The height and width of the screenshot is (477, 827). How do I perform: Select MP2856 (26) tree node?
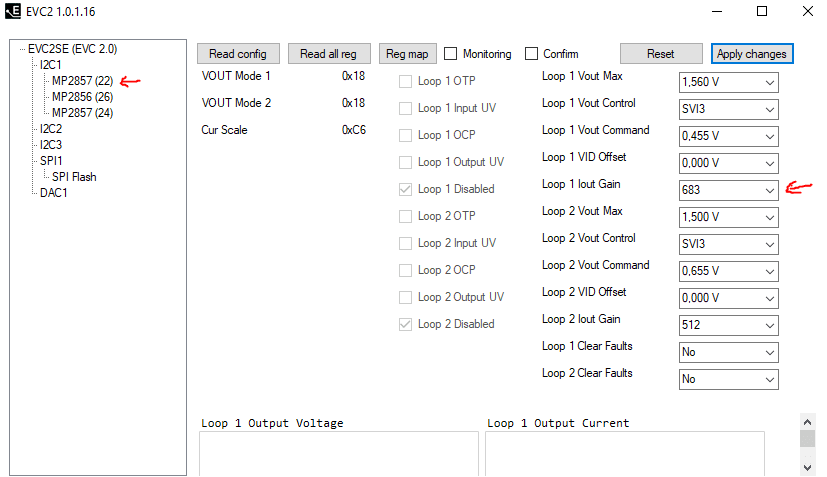82,97
